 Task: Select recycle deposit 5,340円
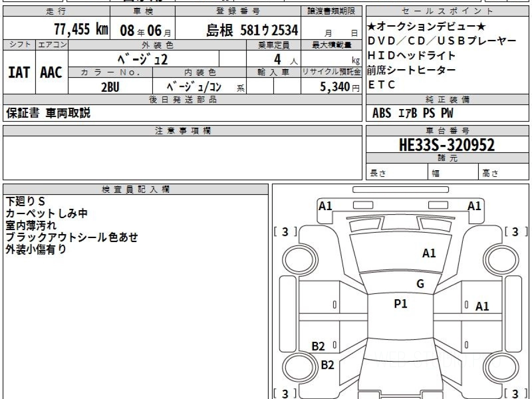(x=340, y=87)
